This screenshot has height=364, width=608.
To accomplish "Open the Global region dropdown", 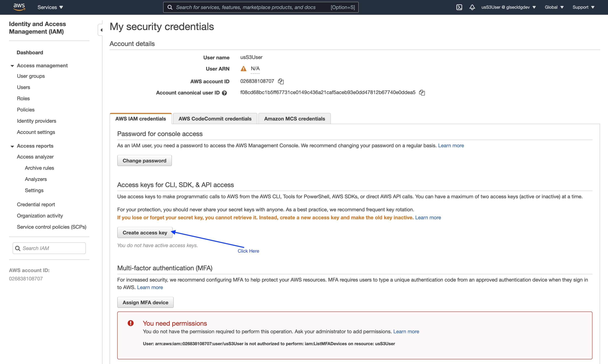I will (554, 7).
